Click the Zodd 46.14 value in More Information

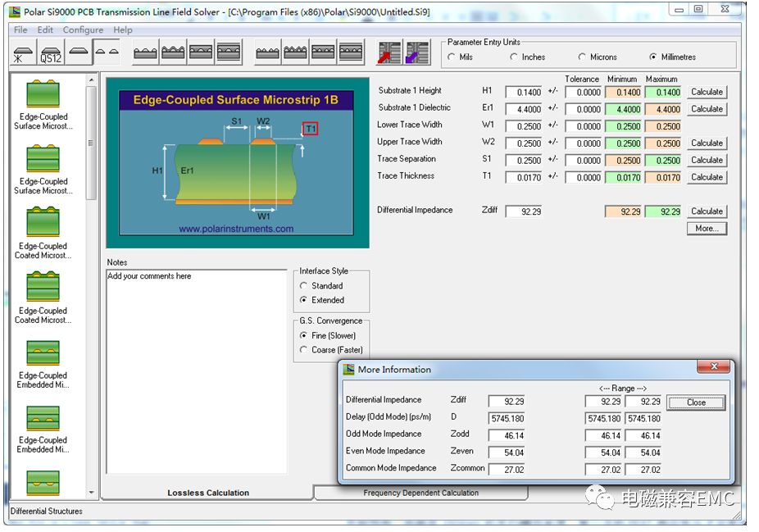[507, 435]
